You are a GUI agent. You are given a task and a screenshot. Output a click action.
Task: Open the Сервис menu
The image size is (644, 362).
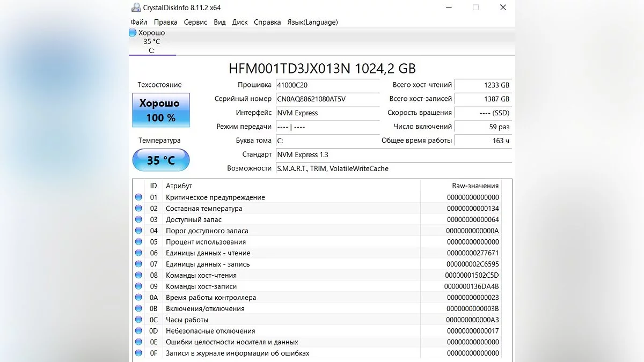pos(195,22)
